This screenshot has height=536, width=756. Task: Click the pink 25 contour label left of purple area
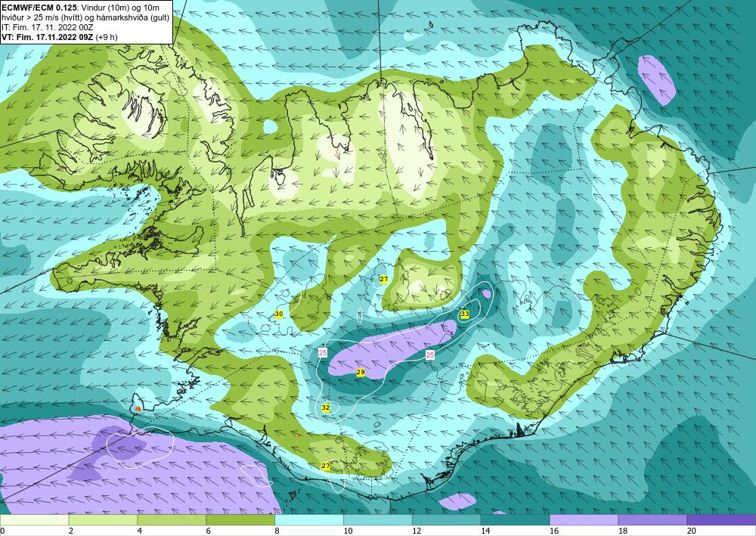click(x=323, y=353)
